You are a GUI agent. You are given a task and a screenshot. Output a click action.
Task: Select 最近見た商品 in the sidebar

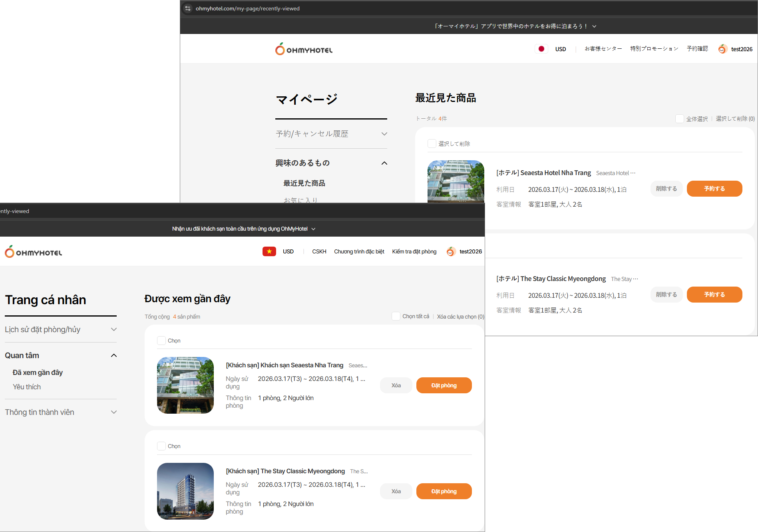click(304, 183)
